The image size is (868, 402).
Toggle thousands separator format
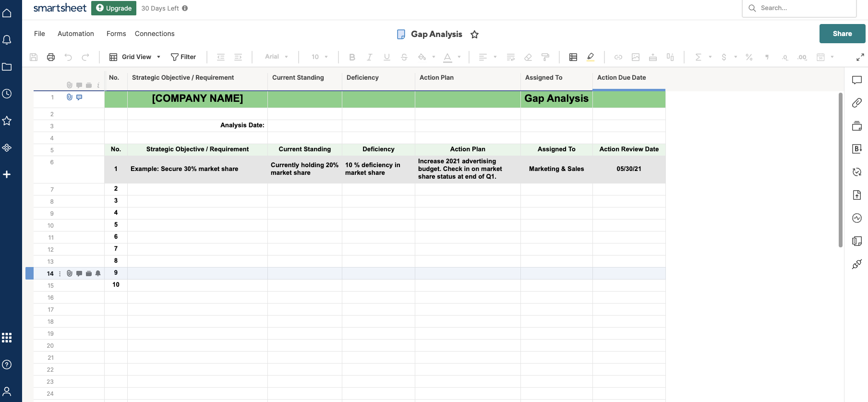pos(767,57)
